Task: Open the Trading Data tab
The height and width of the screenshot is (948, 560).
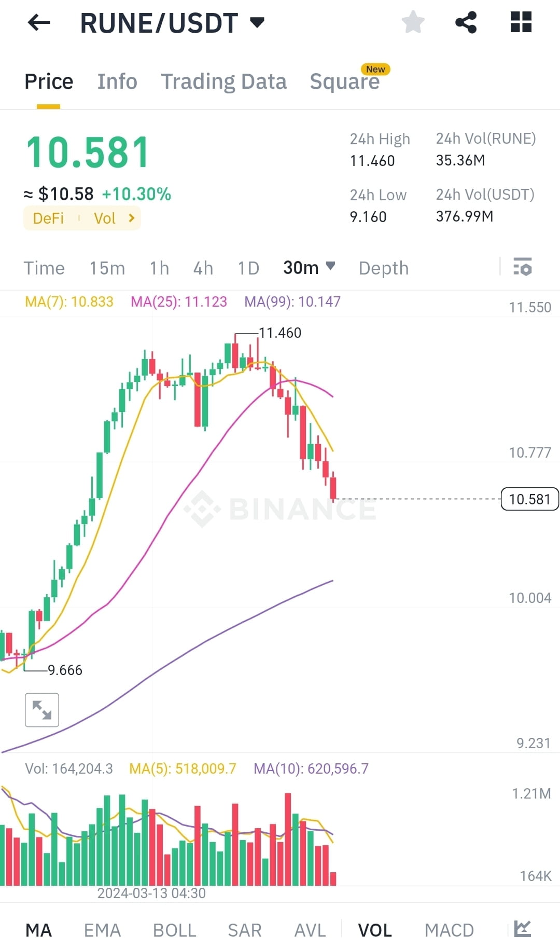Action: (x=224, y=81)
